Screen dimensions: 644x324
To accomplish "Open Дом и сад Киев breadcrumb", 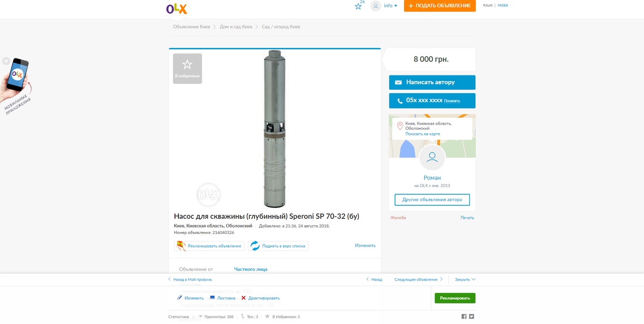I will (x=236, y=27).
